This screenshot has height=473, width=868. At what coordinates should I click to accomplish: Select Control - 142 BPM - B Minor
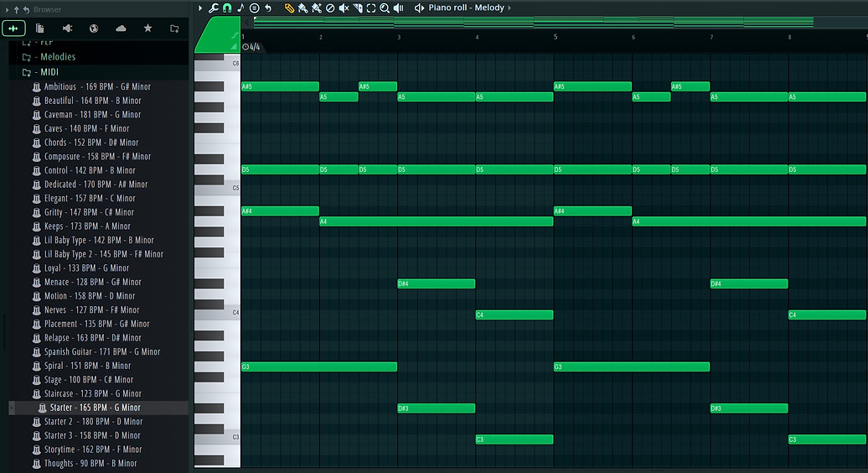(x=90, y=170)
